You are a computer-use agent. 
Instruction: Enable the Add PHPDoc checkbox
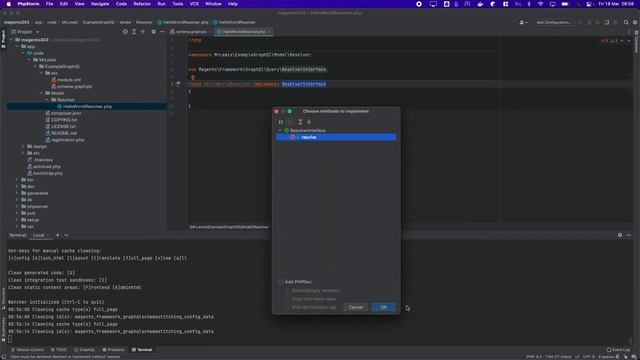tap(280, 282)
